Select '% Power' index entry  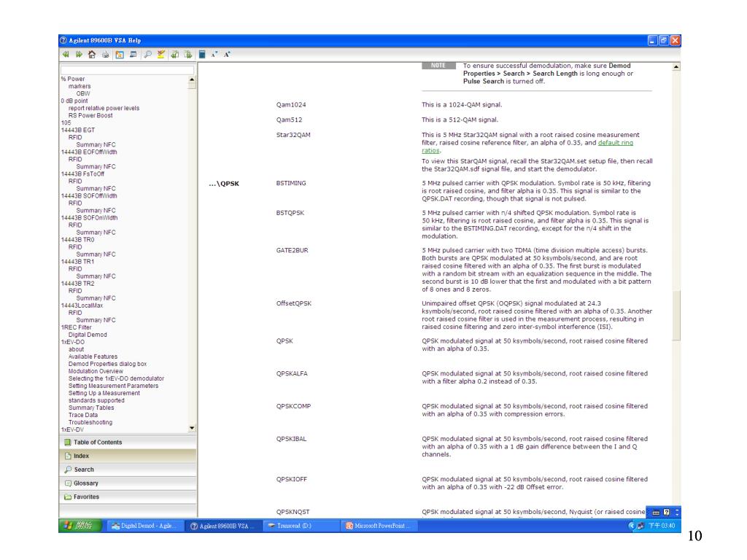click(x=73, y=79)
